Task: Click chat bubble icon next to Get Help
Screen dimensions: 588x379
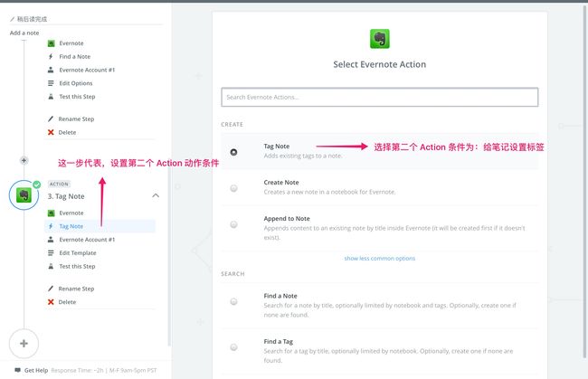Action: point(17,370)
